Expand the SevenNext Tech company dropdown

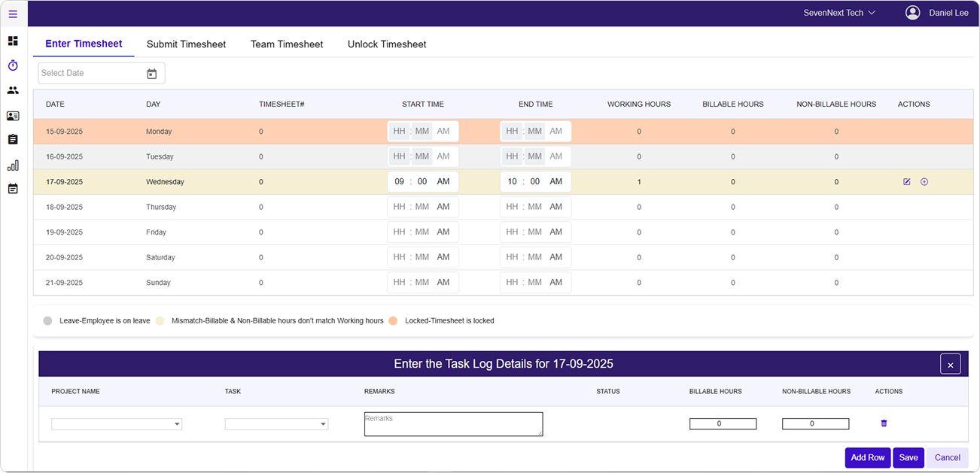point(838,13)
